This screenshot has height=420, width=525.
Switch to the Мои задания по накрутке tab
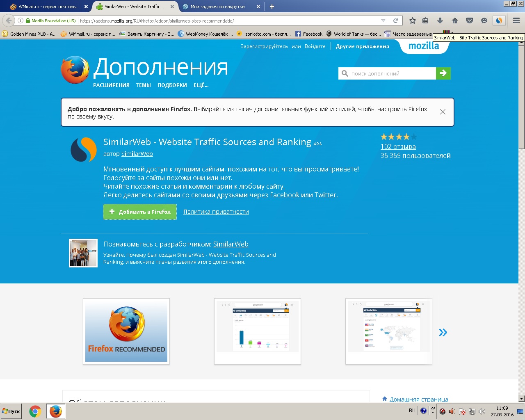(221, 7)
